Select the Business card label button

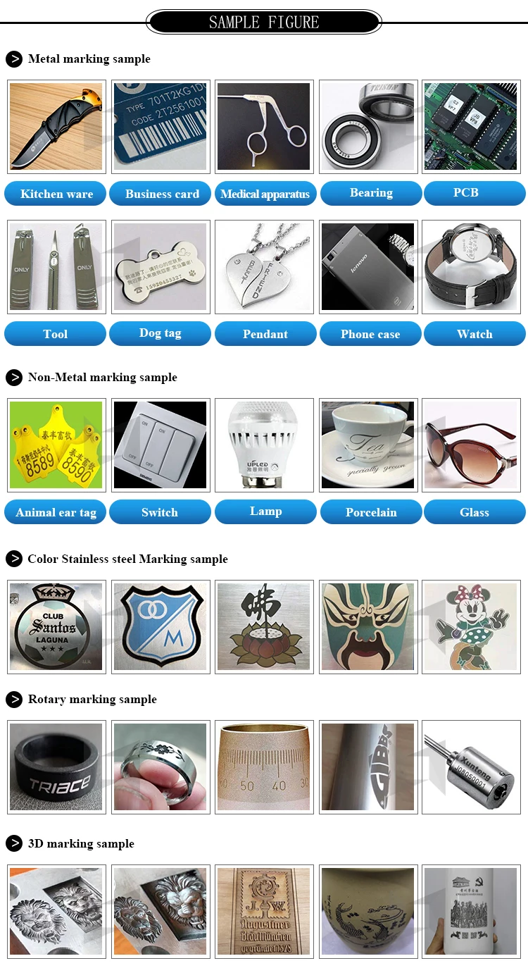(161, 194)
